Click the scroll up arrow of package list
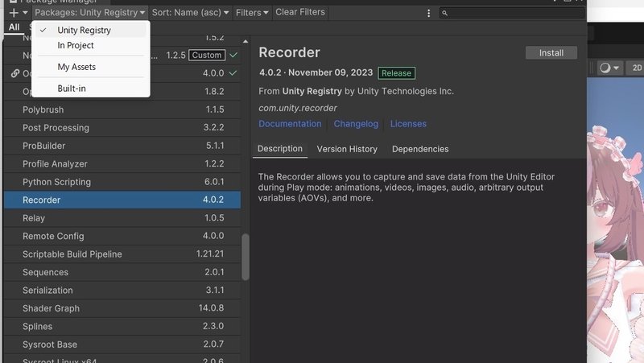The width and height of the screenshot is (644, 363). tap(246, 42)
